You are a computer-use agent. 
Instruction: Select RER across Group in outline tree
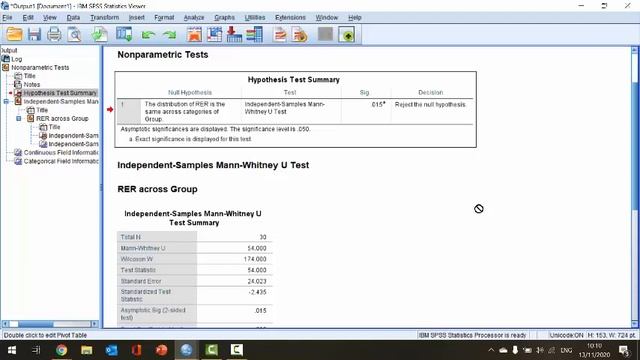(x=62, y=118)
